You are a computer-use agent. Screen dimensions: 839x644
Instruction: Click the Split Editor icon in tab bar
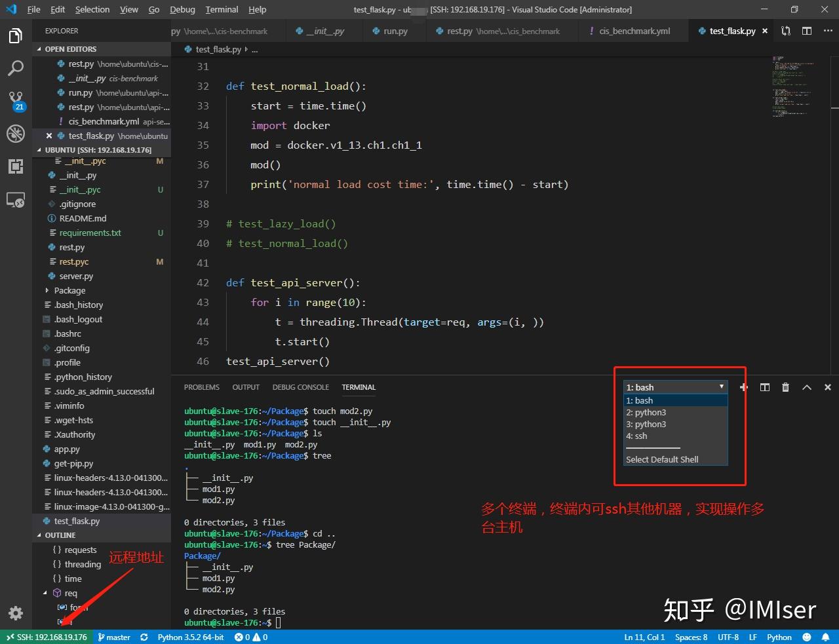click(806, 31)
